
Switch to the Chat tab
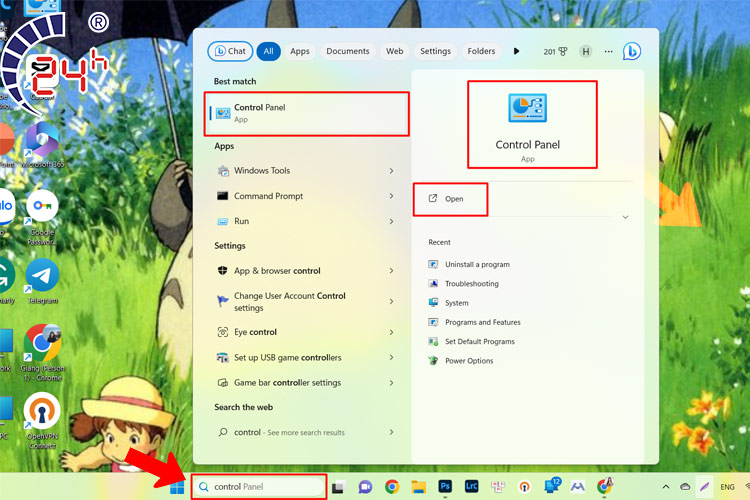230,51
